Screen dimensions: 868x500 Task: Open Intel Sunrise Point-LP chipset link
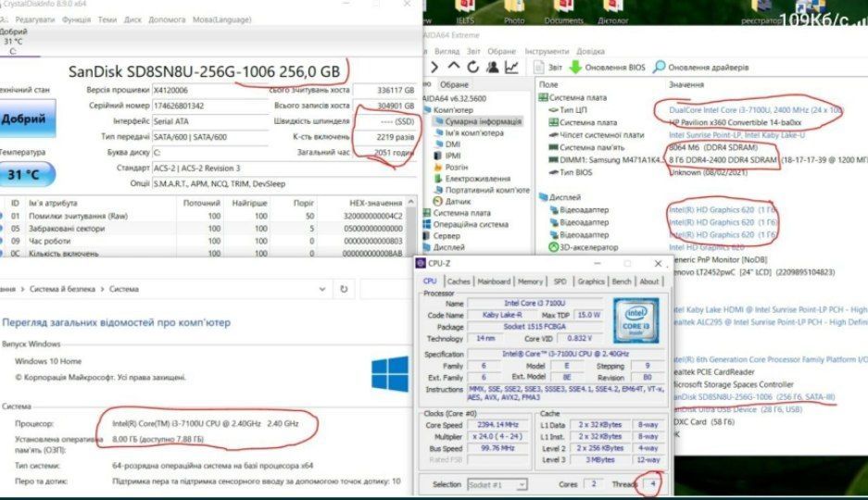click(x=736, y=135)
